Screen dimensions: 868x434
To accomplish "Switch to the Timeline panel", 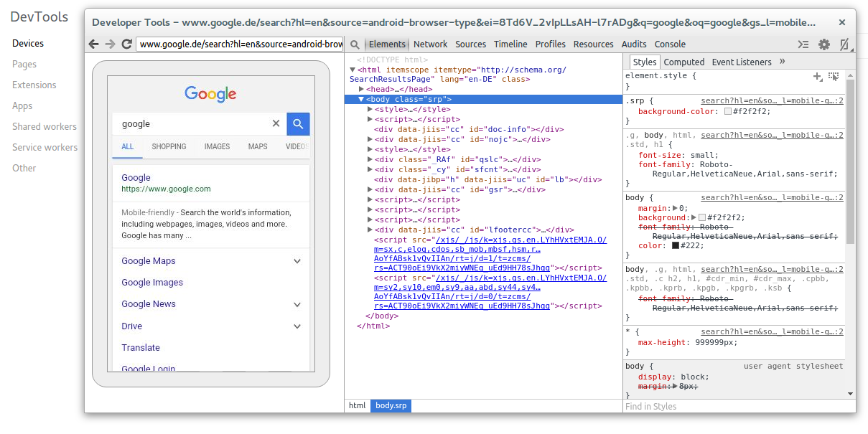I will click(510, 44).
